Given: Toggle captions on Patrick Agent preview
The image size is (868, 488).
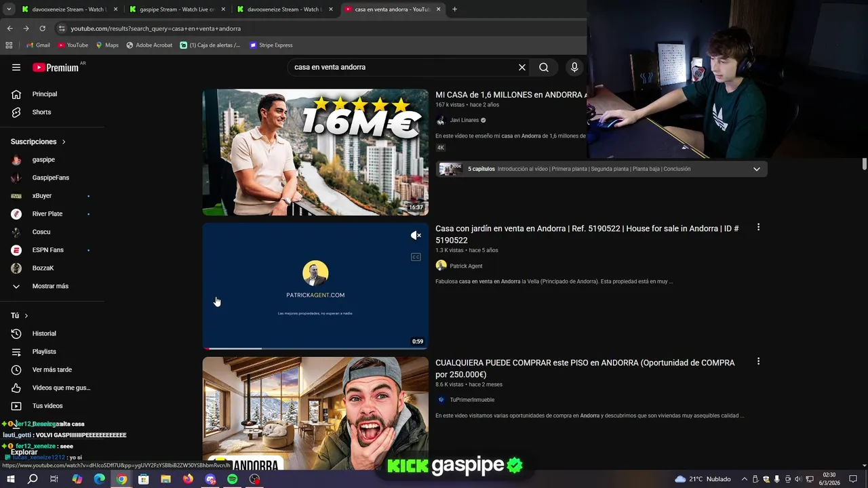Looking at the screenshot, I should point(416,257).
